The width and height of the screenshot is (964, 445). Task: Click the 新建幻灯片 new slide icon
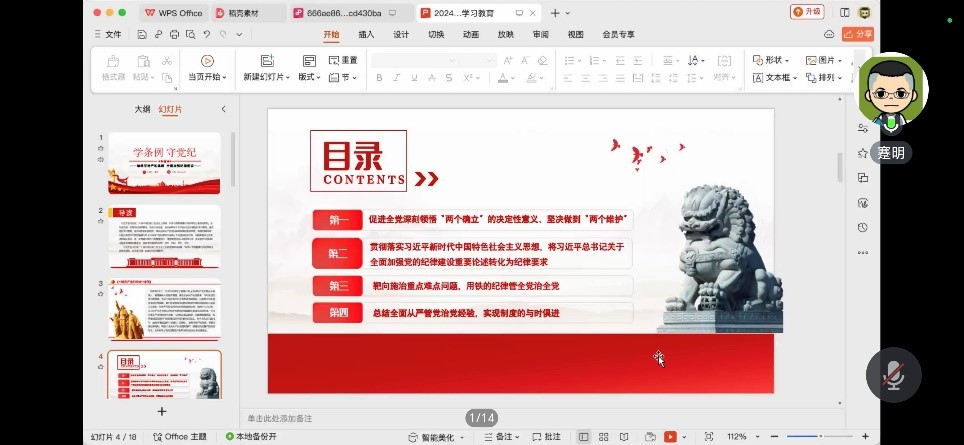[266, 61]
